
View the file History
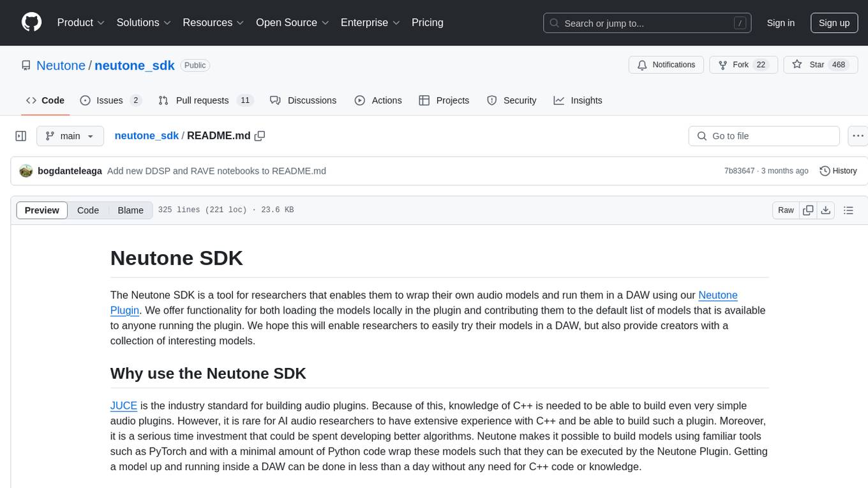tap(838, 171)
